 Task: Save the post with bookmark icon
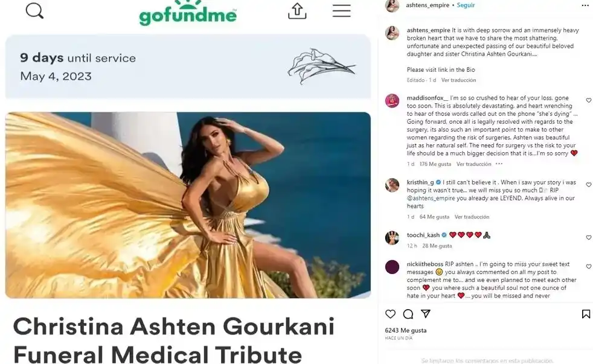pos(586,314)
